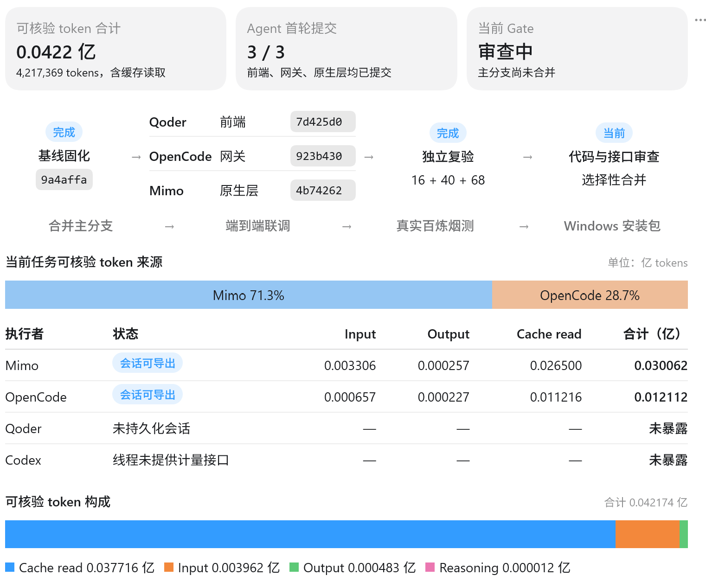Click the Mimo 71.3% bar segment

249,295
